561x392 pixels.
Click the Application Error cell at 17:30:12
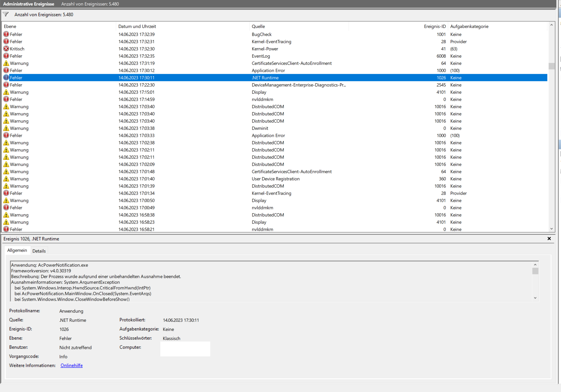tap(268, 71)
